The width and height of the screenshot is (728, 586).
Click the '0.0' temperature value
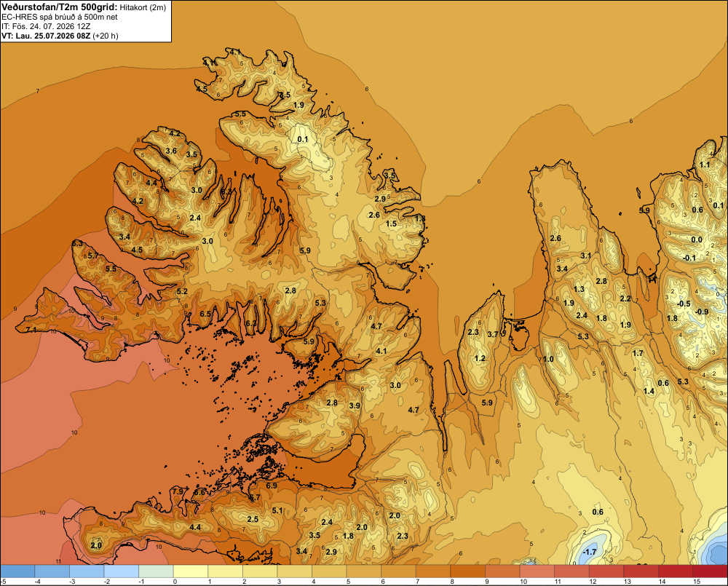coord(697,239)
